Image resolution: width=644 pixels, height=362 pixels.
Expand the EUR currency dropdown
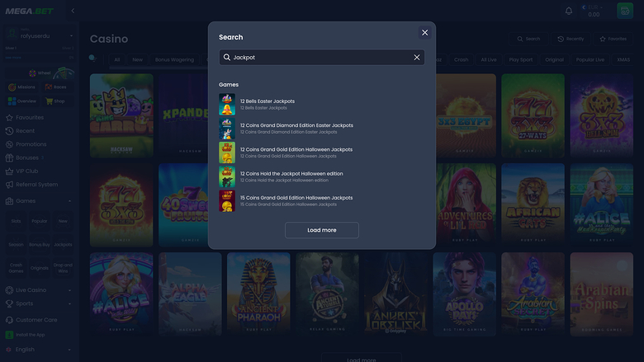(x=601, y=7)
